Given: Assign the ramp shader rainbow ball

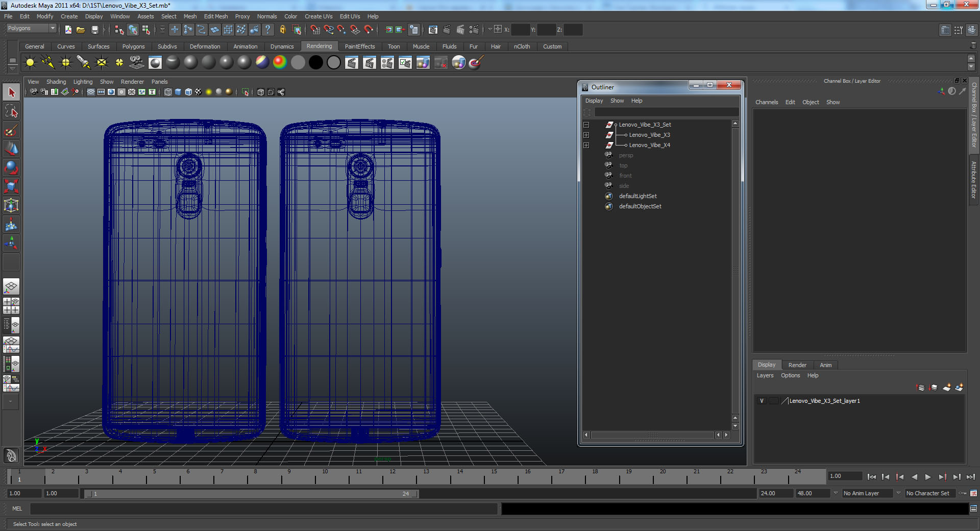Looking at the screenshot, I should click(280, 62).
